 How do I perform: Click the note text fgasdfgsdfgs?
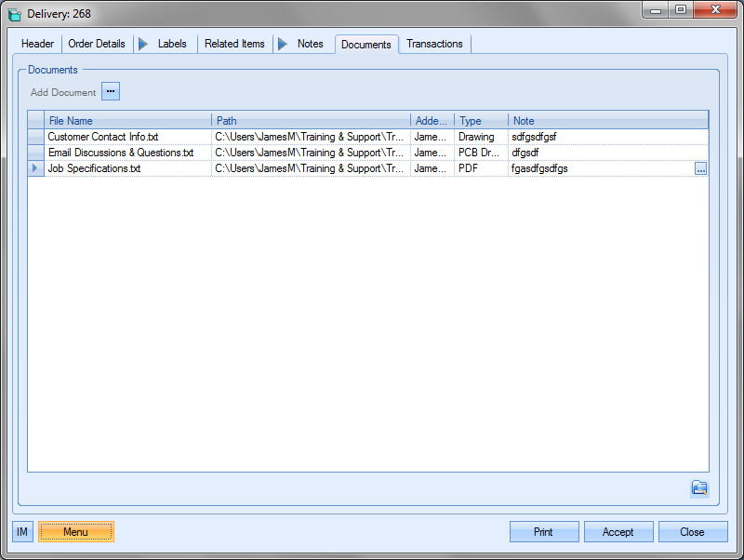(x=539, y=168)
